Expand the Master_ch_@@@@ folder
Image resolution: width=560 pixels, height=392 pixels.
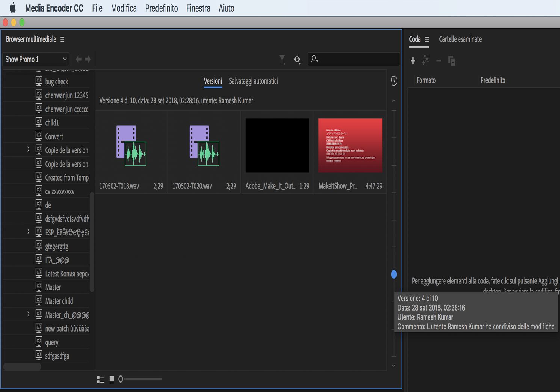tap(29, 314)
